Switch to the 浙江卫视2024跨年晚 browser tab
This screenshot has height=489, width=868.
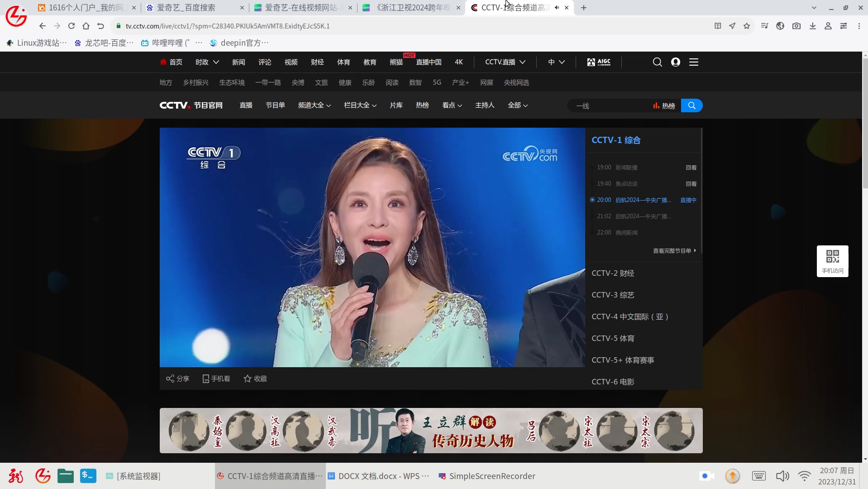point(411,8)
